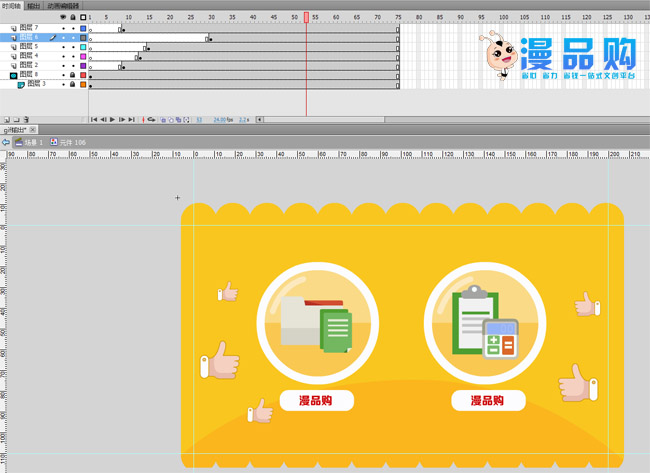Click symbol 元件 106 breadcrumb
Image resolution: width=650 pixels, height=473 pixels.
68,142
